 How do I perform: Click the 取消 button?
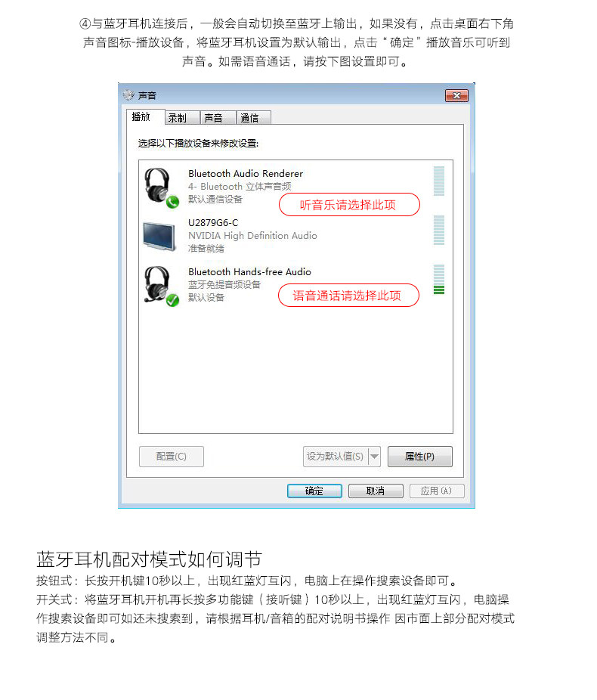[x=376, y=491]
